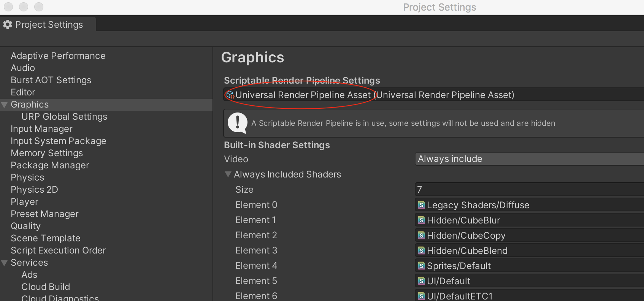Viewport: 644px width, 301px height.
Task: Click the Hidden/CubeCopy shader icon
Action: (x=421, y=236)
